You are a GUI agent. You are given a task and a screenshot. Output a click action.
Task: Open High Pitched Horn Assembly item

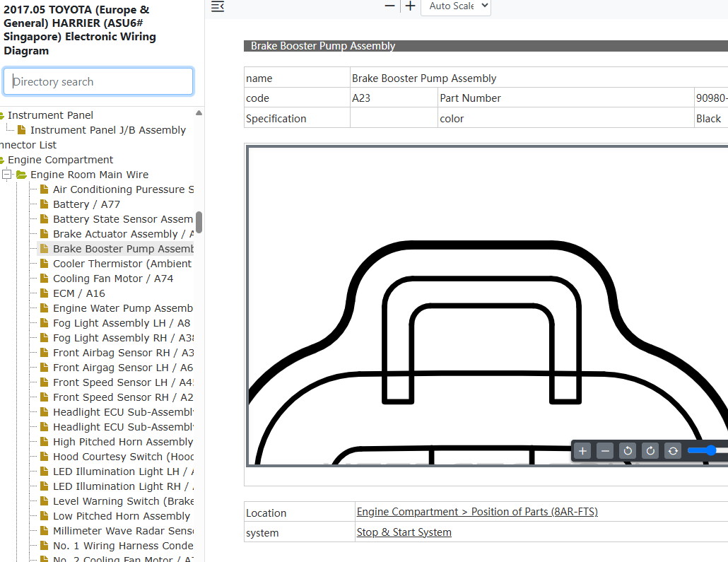click(123, 442)
